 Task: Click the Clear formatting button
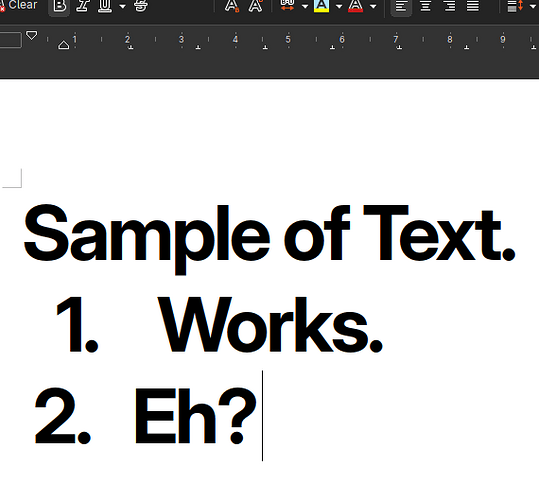pos(19,5)
